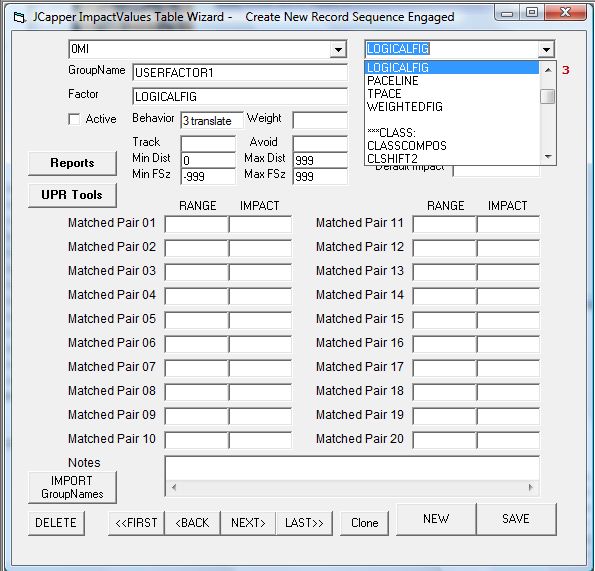
Task: Click inside the Notes text area
Action: [352, 469]
